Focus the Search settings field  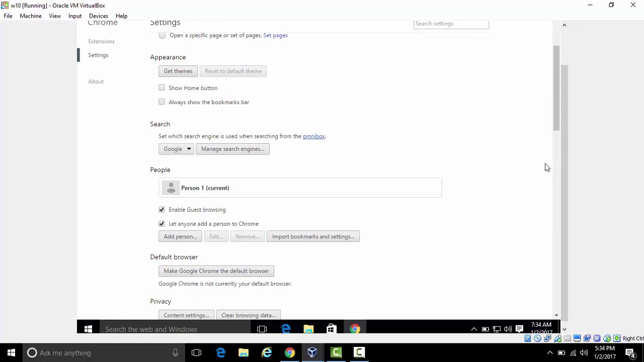coord(451,24)
